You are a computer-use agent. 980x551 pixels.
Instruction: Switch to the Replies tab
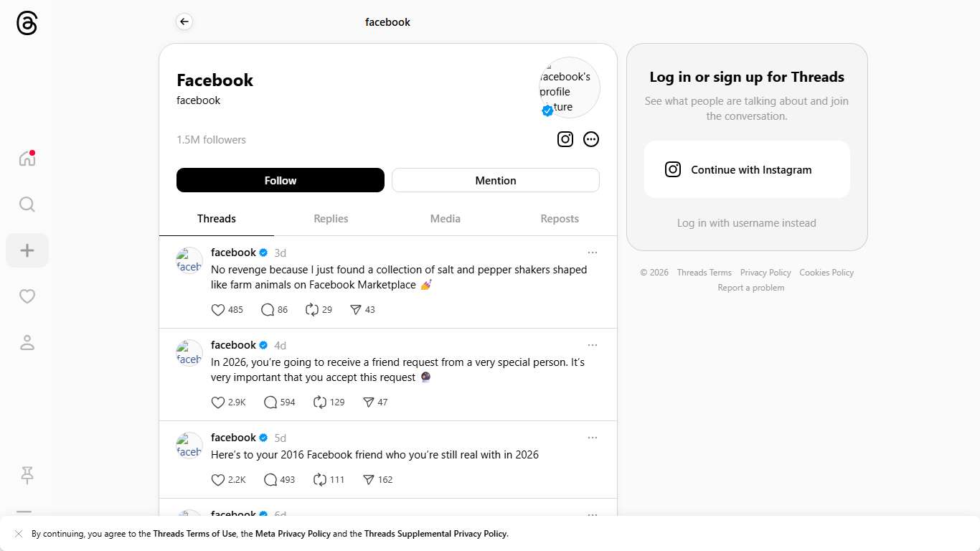[x=331, y=219]
